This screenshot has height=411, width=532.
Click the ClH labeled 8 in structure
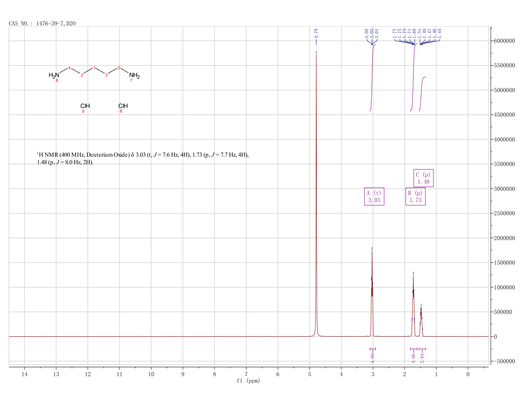(x=123, y=106)
